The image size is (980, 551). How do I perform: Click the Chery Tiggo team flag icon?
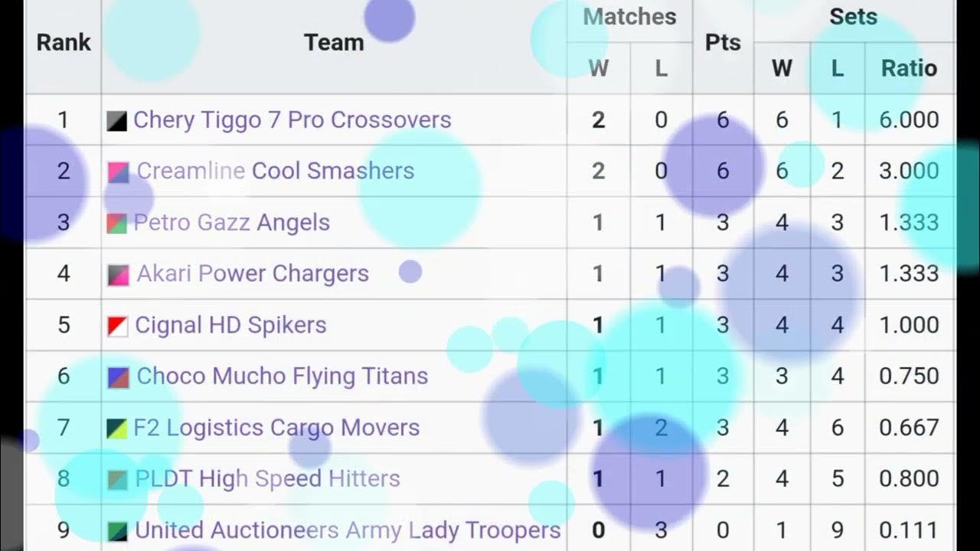click(x=117, y=120)
